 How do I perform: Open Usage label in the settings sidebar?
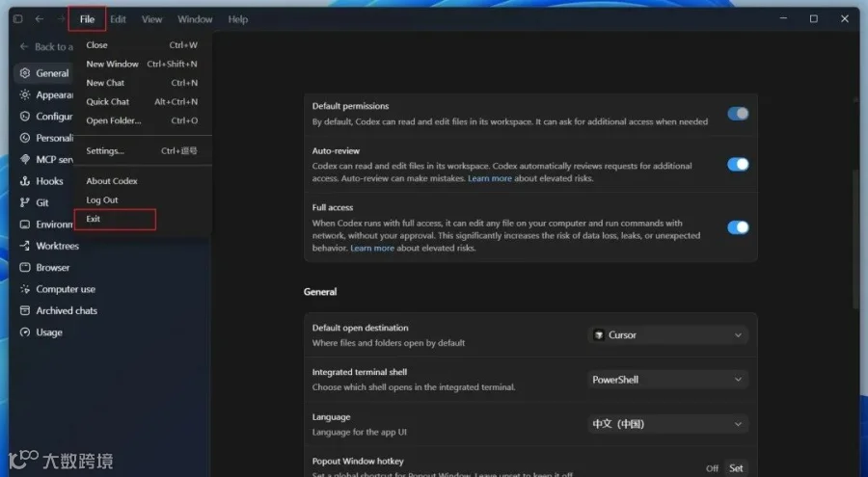pos(49,332)
